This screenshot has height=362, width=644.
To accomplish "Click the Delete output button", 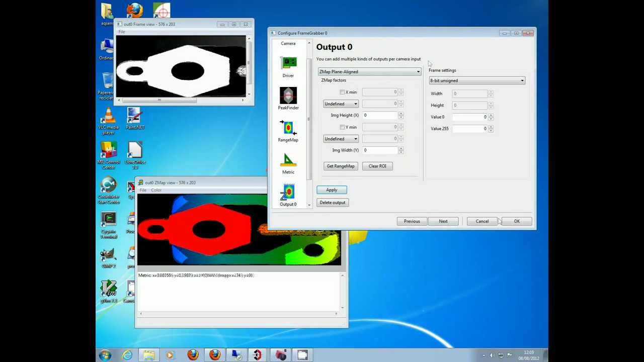I will pyautogui.click(x=333, y=203).
